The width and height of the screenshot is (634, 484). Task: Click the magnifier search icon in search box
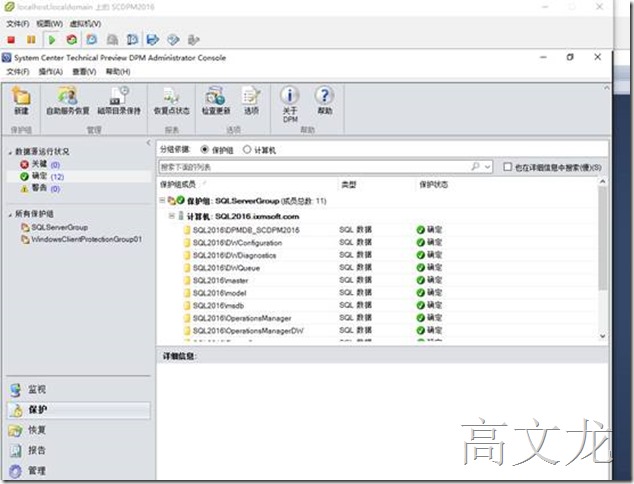tap(476, 166)
